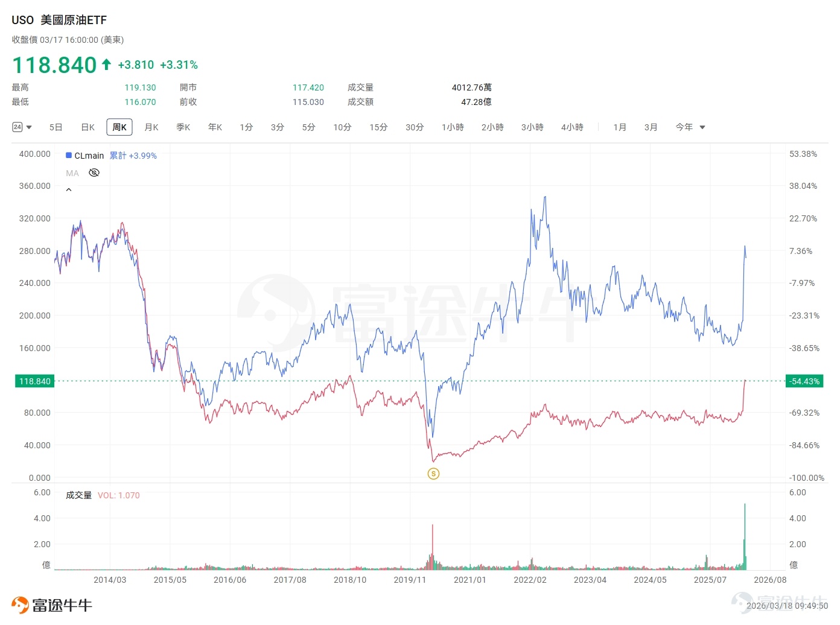840x625 pixels.
Task: Click the green -54.43% axis tag
Action: pos(804,381)
